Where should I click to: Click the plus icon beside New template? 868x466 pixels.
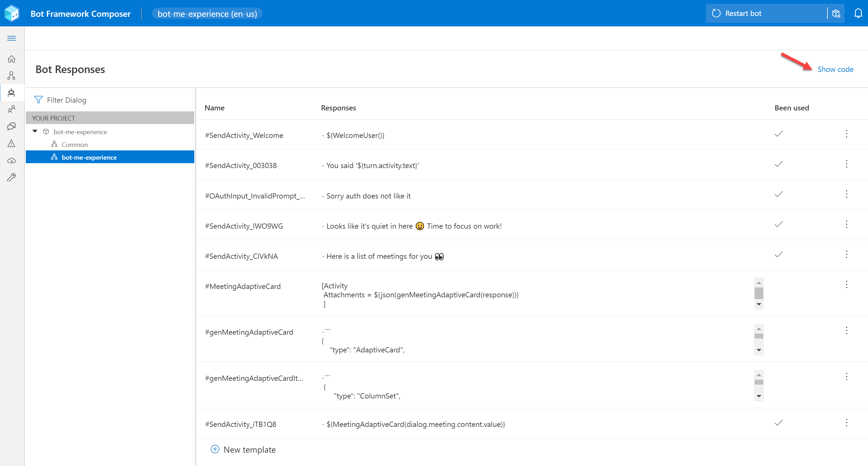tap(215, 449)
